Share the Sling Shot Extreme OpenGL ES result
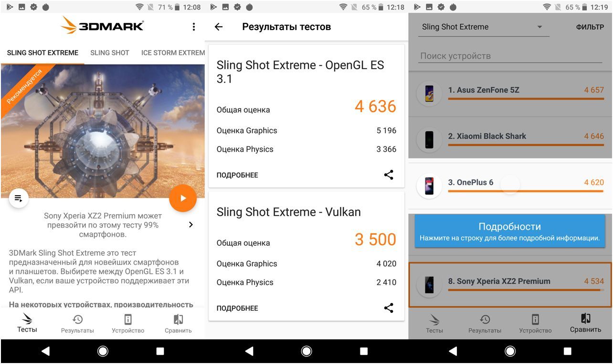This screenshot has height=364, width=613. coord(389,175)
